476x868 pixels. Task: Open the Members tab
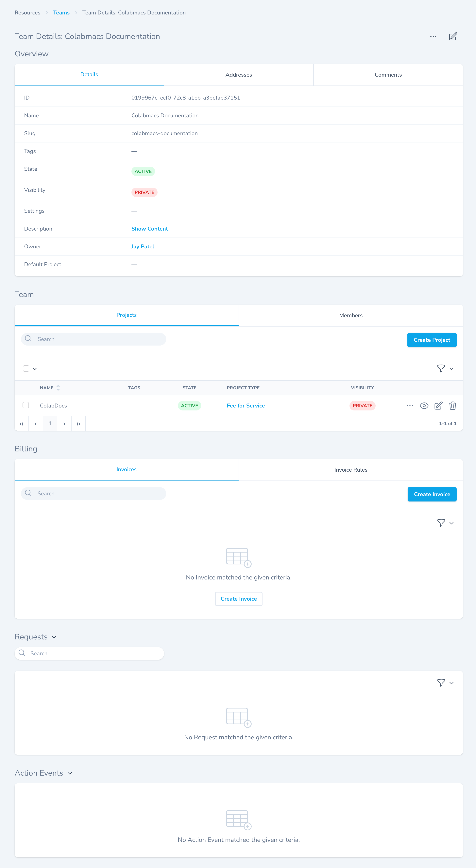tap(350, 315)
